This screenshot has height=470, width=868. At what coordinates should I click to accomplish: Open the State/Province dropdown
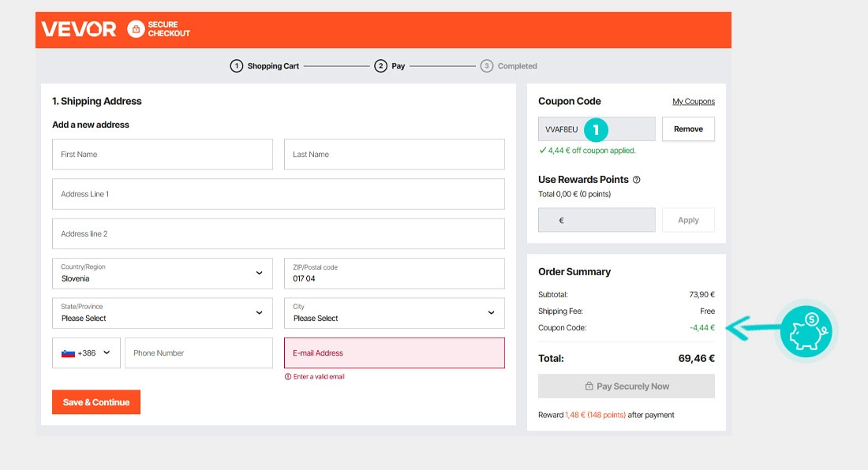163,313
